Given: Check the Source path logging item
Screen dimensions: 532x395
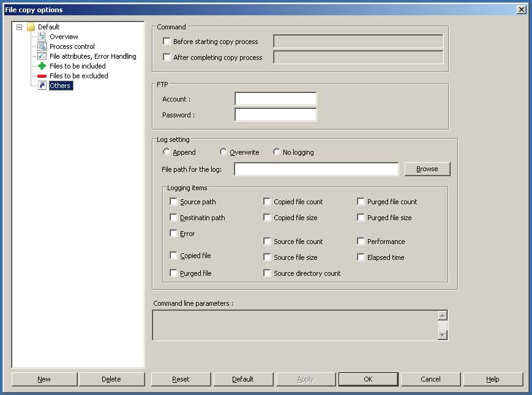Looking at the screenshot, I should [174, 202].
